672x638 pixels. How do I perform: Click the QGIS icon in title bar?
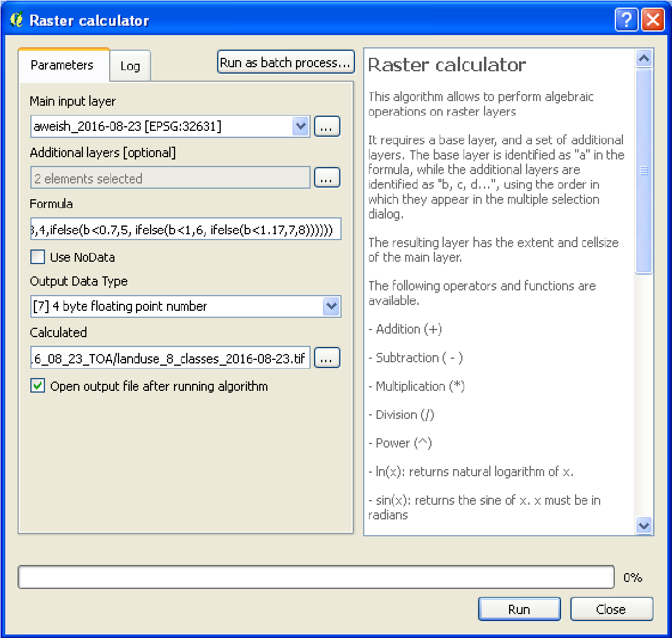pos(16,20)
